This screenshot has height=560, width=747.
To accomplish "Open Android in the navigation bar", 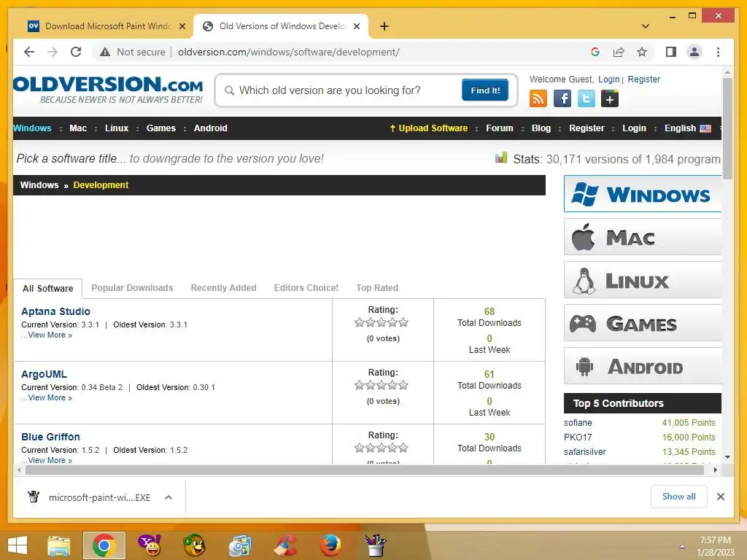I will click(x=211, y=128).
